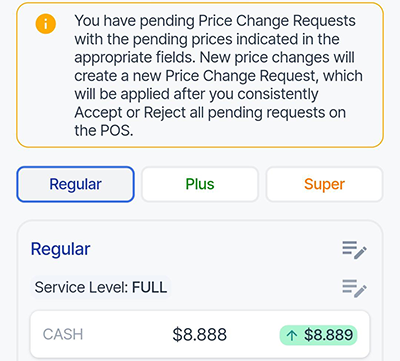Switch to the Plus tab

(200, 184)
